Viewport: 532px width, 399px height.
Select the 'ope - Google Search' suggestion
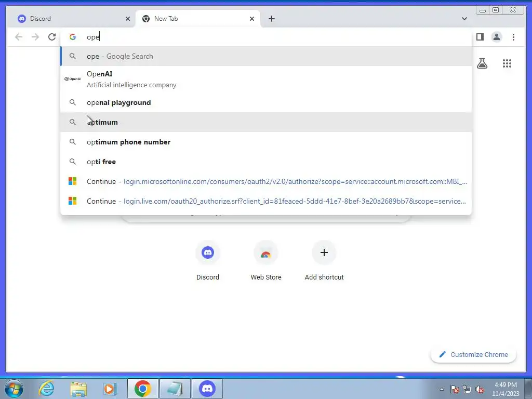266,56
